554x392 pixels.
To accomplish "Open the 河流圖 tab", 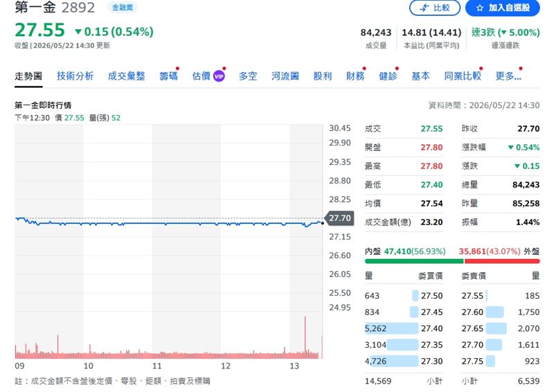I will point(285,76).
